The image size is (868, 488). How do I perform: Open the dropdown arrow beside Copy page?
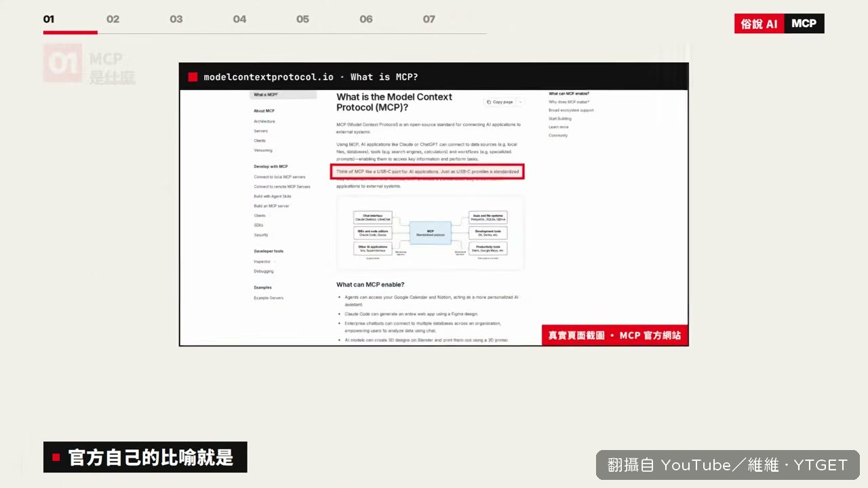520,102
